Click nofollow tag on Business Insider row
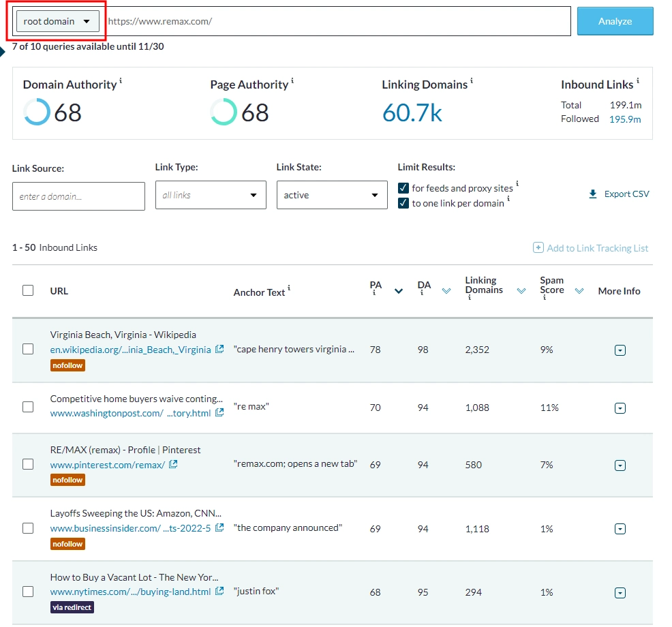Screen dimensions: 672x627 [x=67, y=544]
